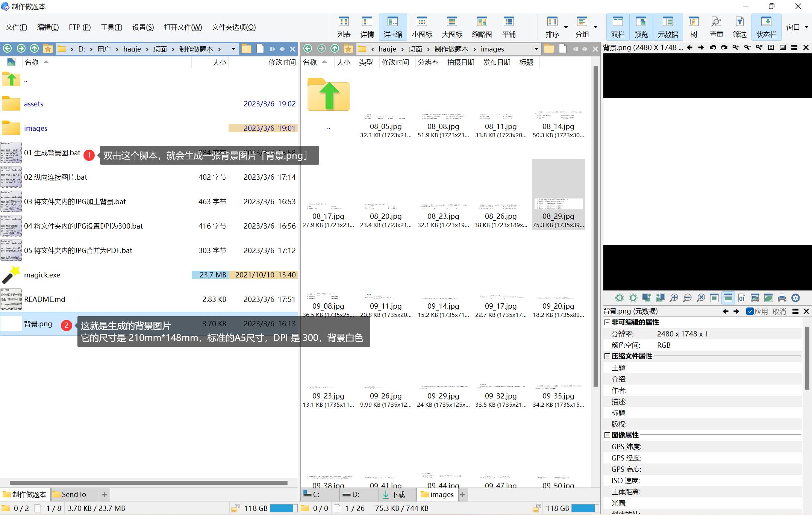Screen dimensions: 812x515
Task: Expand the 窗口 window dropdown
Action: click(806, 27)
